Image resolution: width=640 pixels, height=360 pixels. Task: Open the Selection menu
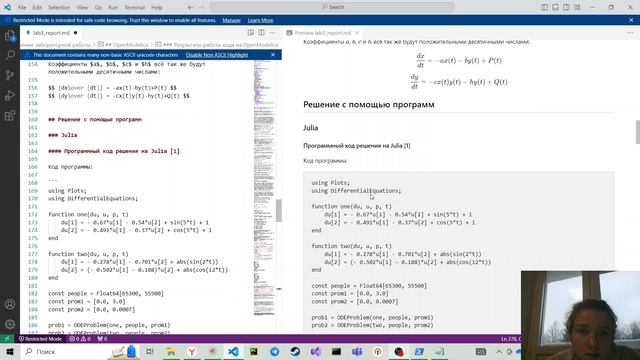tap(59, 7)
